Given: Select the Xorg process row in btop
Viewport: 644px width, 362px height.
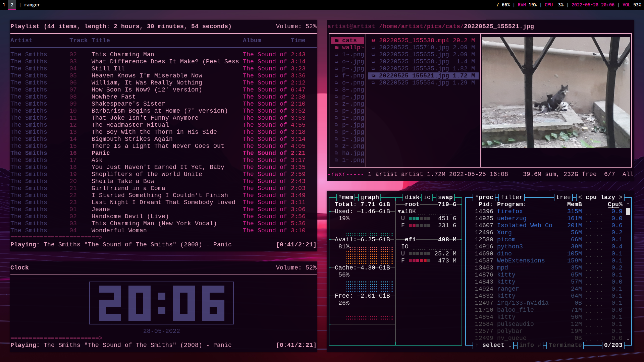Looking at the screenshot, I should 549,233.
